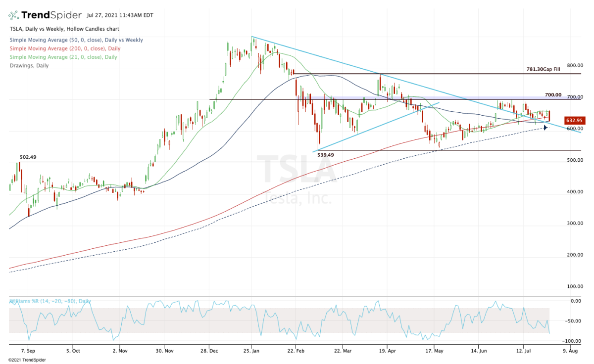The image size is (594, 364).
Task: Click the 539.49 support price label
Action: coord(326,155)
